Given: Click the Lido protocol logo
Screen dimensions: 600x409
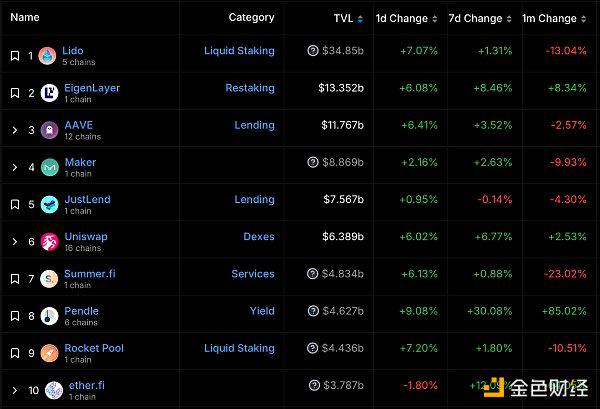Looking at the screenshot, I should 47,56.
